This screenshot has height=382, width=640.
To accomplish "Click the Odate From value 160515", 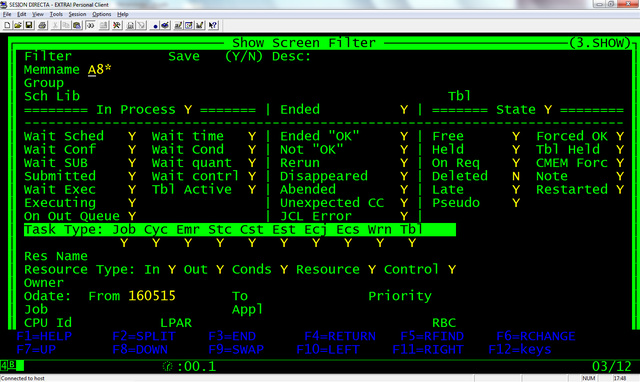I will [152, 296].
